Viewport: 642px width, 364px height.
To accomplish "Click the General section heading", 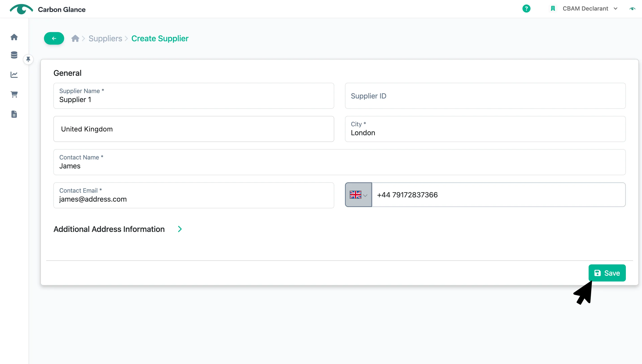I will pos(68,73).
